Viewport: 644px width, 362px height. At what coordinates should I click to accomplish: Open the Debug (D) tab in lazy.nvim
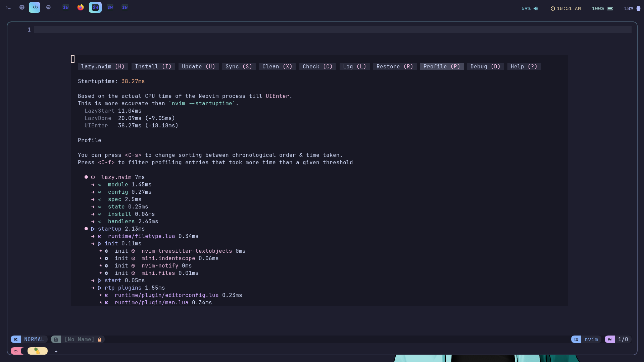pos(485,66)
